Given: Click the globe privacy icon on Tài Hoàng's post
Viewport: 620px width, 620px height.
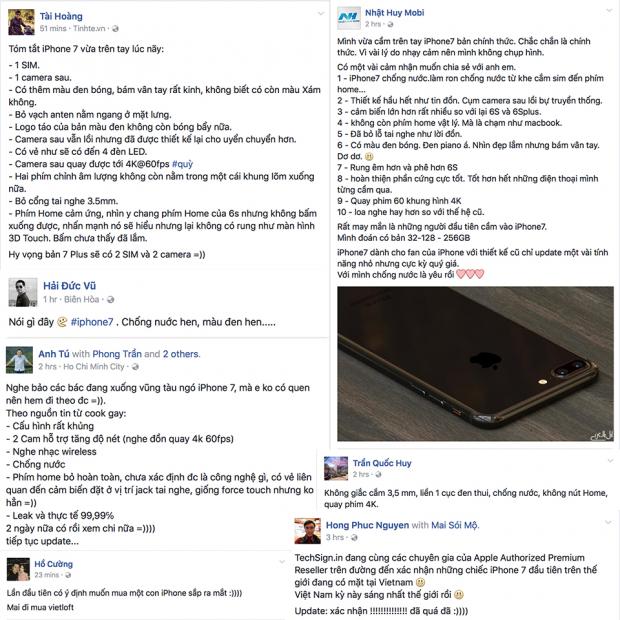Looking at the screenshot, I should pos(115,28).
